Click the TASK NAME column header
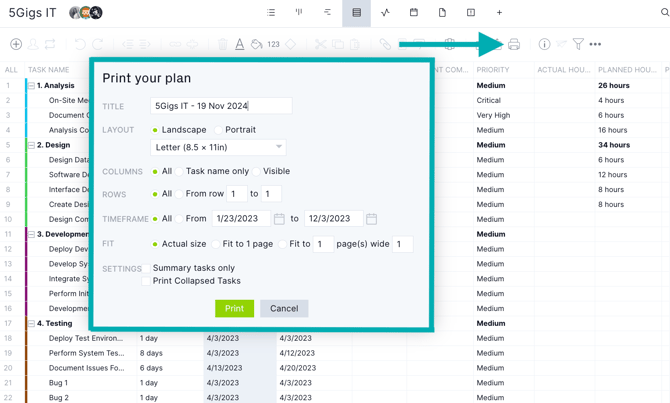This screenshot has width=670, height=403. click(x=48, y=70)
